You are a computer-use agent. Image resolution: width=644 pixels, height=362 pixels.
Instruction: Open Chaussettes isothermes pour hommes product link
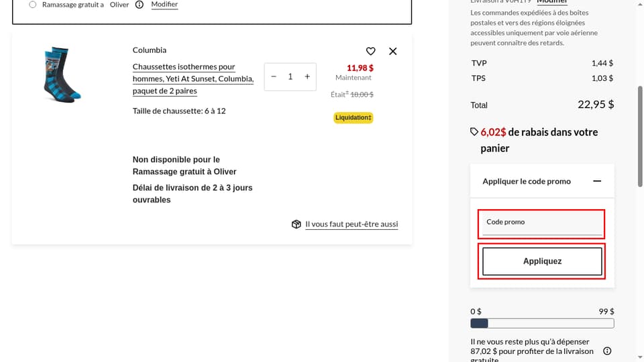tap(193, 78)
